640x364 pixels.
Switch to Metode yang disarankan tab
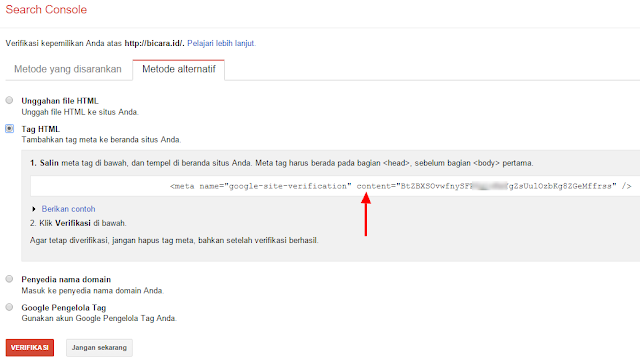pyautogui.click(x=68, y=69)
